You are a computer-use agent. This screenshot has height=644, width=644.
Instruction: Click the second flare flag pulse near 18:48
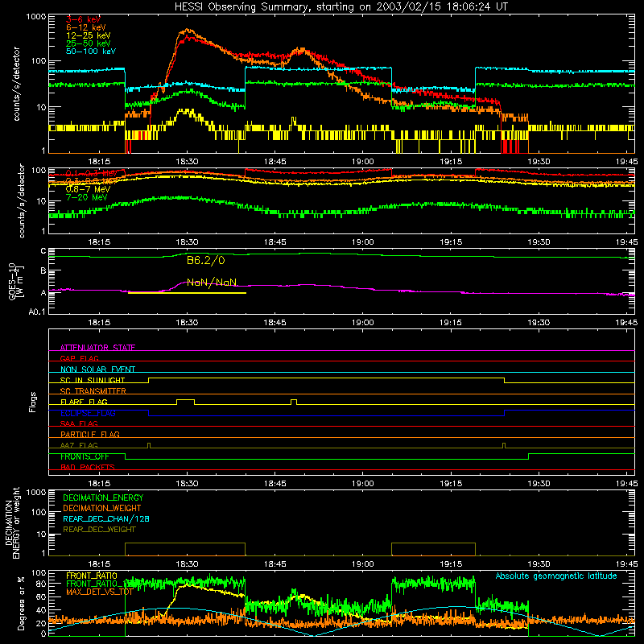point(294,402)
